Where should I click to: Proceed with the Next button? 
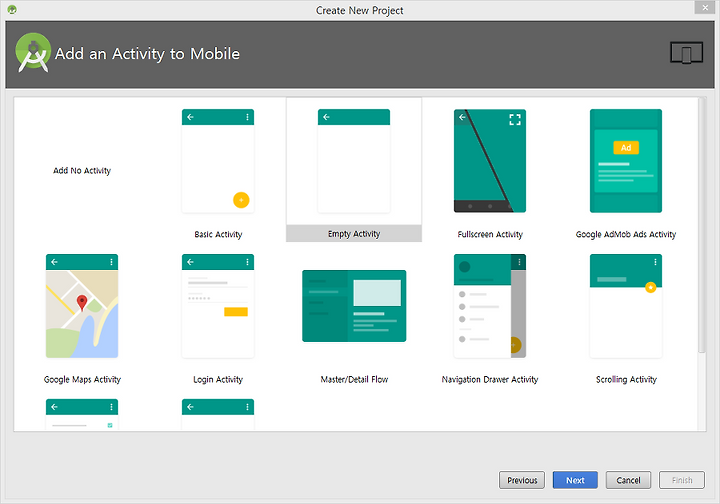pos(575,480)
